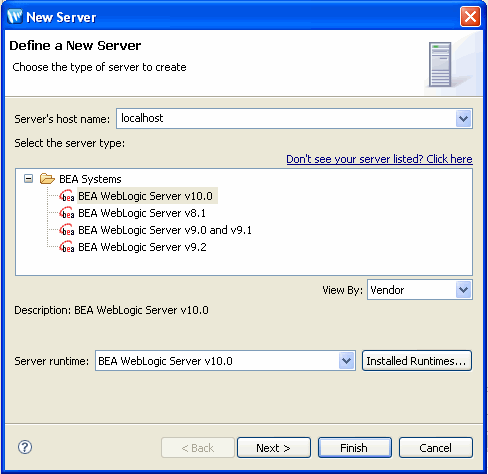Click the disabled Back button
This screenshot has width=488, height=474.
(198, 448)
